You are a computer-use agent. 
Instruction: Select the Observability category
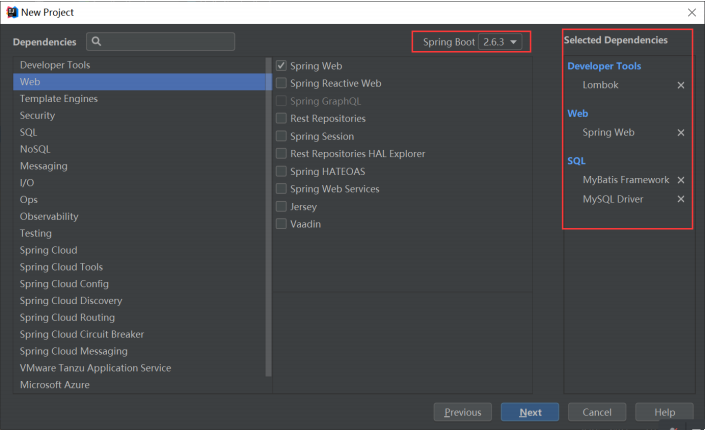pyautogui.click(x=140, y=216)
